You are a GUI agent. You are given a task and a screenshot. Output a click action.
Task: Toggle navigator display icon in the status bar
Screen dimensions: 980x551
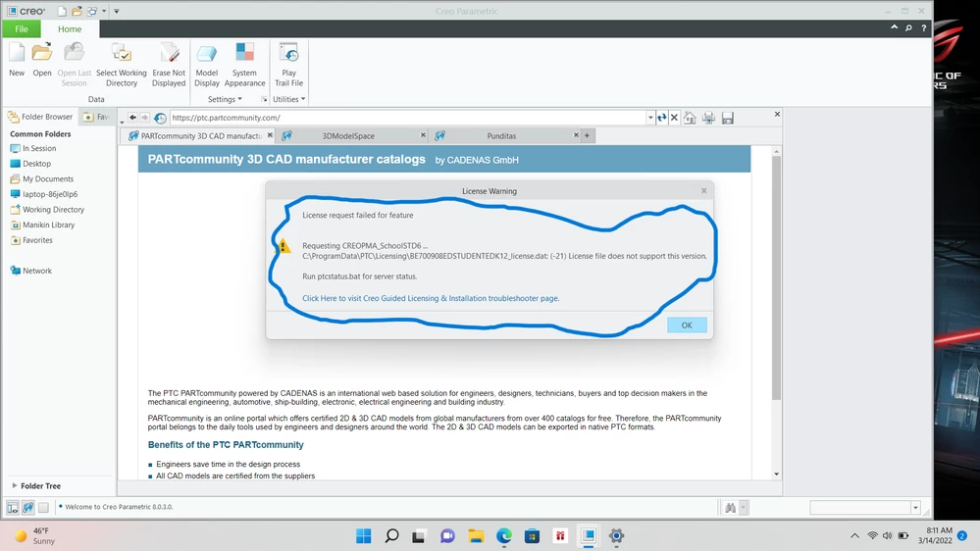tap(13, 508)
